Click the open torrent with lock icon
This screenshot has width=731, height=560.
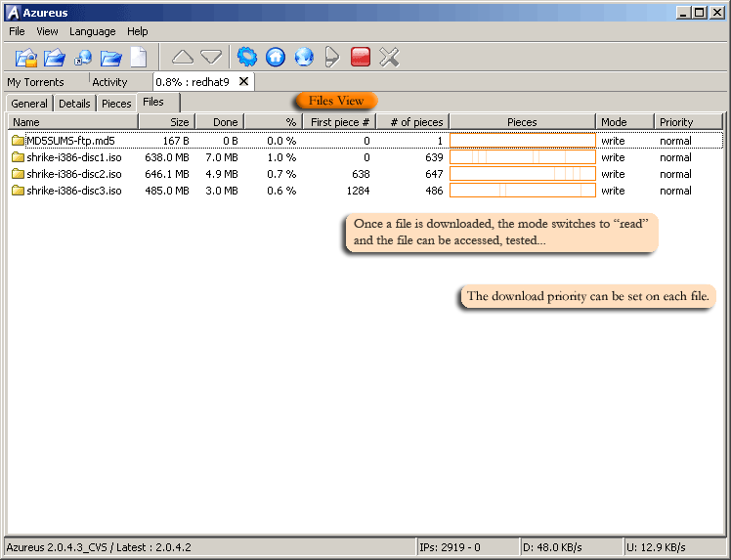(x=26, y=58)
